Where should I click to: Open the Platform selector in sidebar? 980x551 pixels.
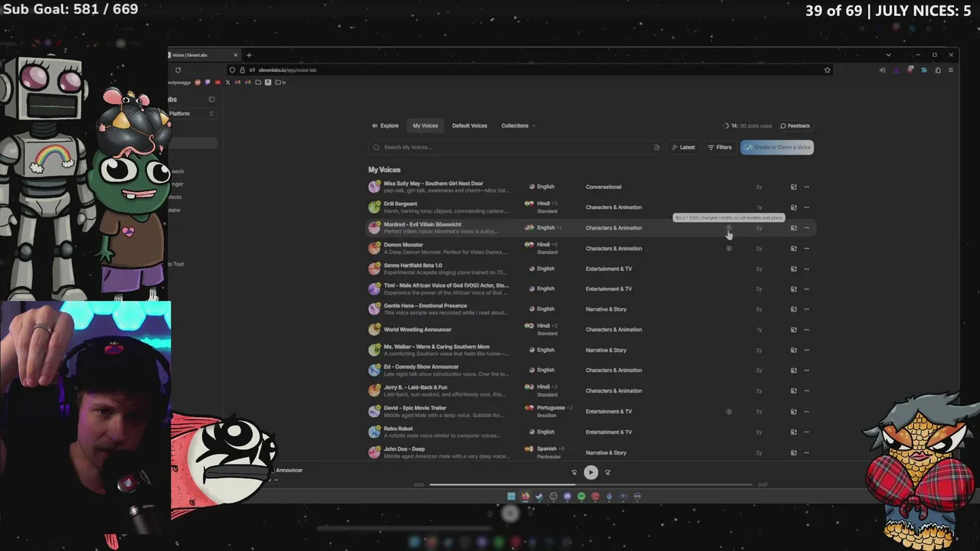(191, 113)
